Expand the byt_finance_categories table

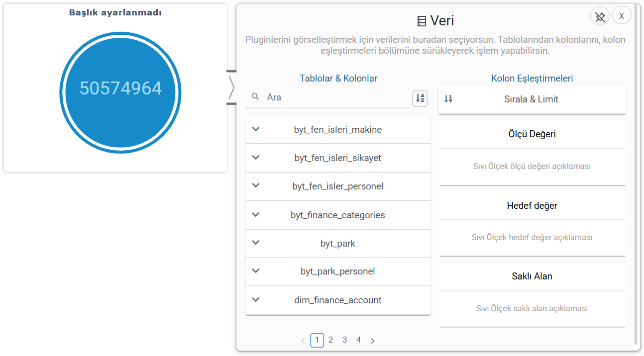256,215
